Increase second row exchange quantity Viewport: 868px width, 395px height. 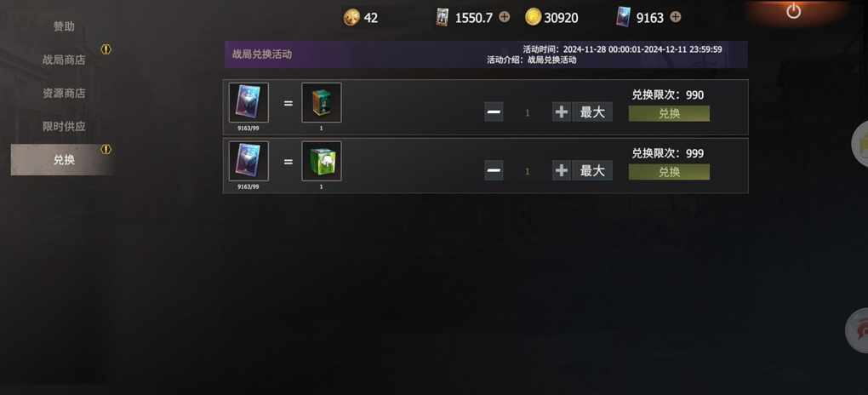click(562, 170)
